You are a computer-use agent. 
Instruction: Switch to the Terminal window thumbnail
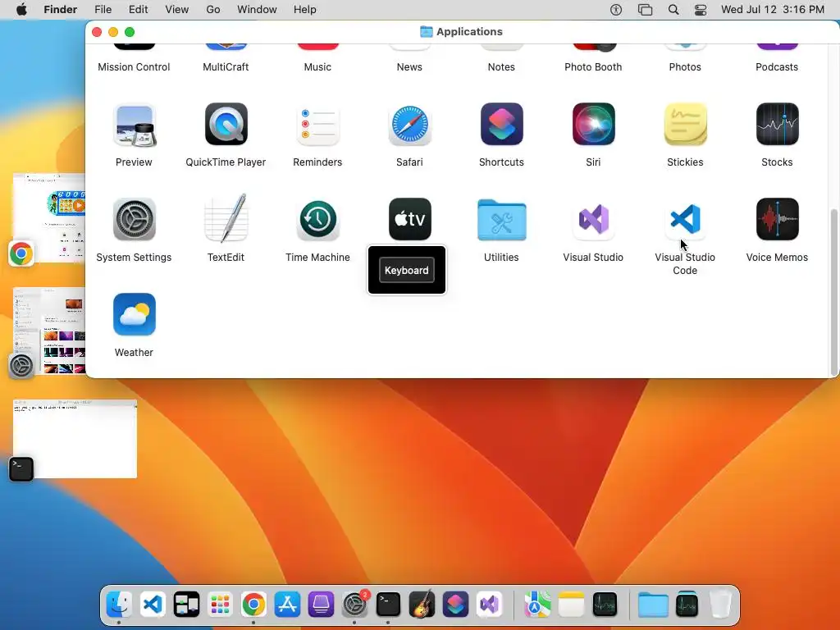[75, 439]
